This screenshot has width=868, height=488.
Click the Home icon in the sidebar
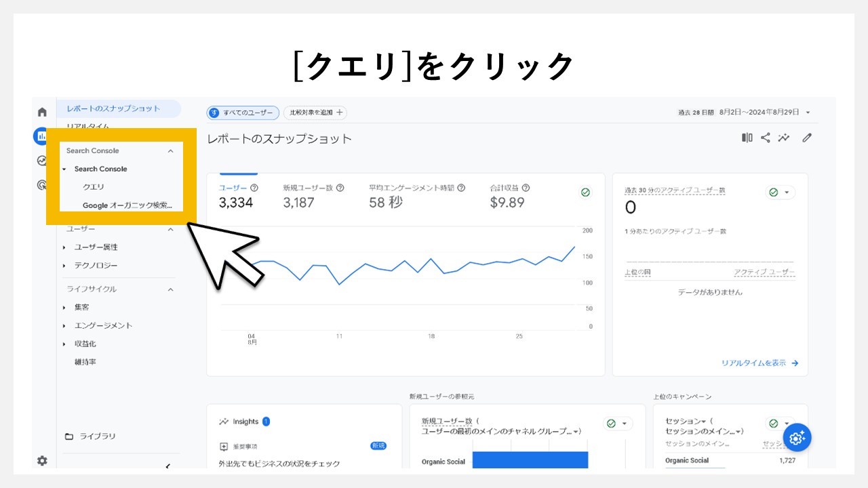tap(42, 112)
